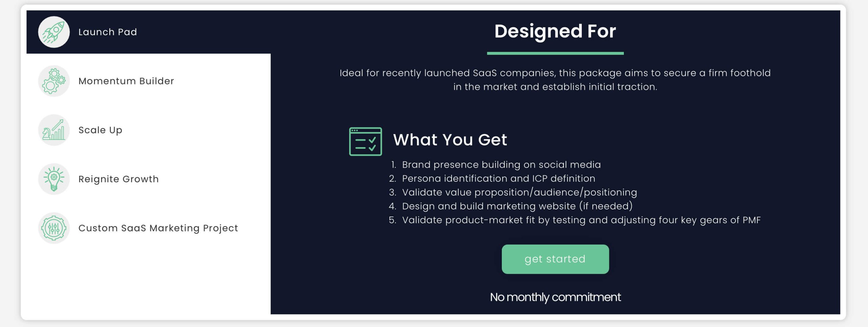Click the Reignite Growth lightbulb icon
The height and width of the screenshot is (327, 868).
(54, 179)
